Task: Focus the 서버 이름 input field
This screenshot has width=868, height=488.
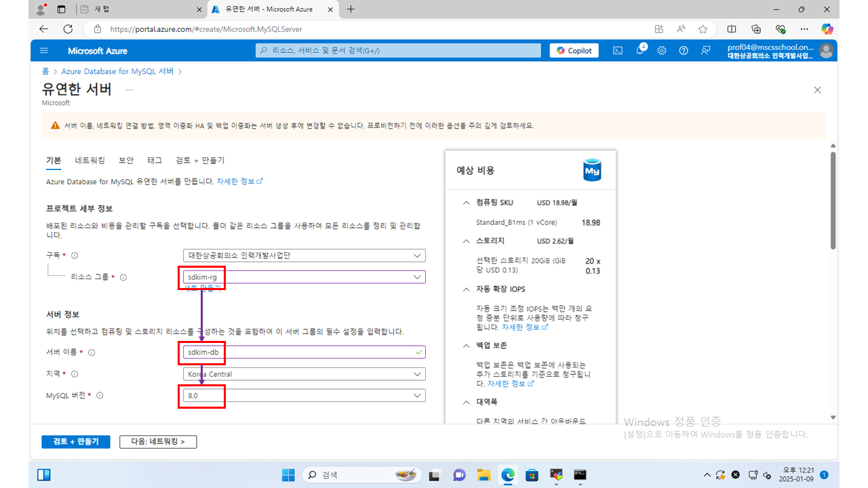Action: pyautogui.click(x=304, y=352)
